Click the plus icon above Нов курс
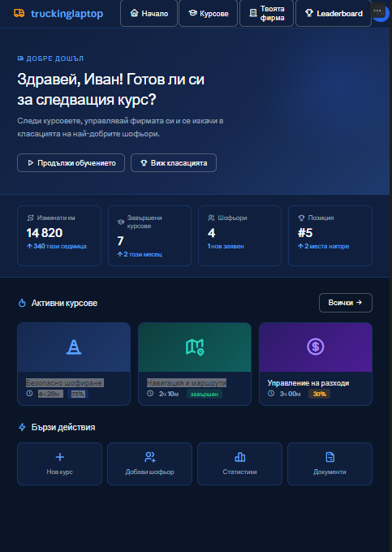The width and height of the screenshot is (392, 552). tap(60, 457)
